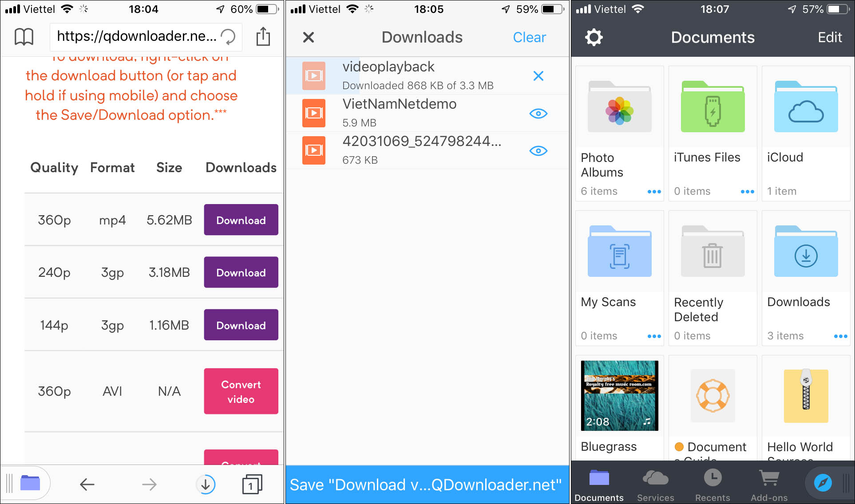The height and width of the screenshot is (504, 855).
Task: Show more options for Downloads folder
Action: tap(840, 336)
